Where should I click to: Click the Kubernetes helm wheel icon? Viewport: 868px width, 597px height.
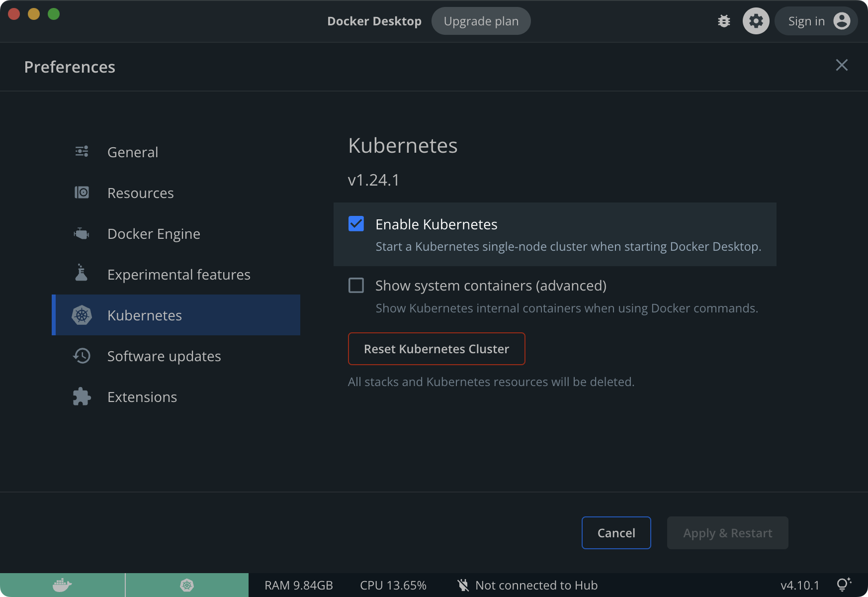tap(82, 315)
